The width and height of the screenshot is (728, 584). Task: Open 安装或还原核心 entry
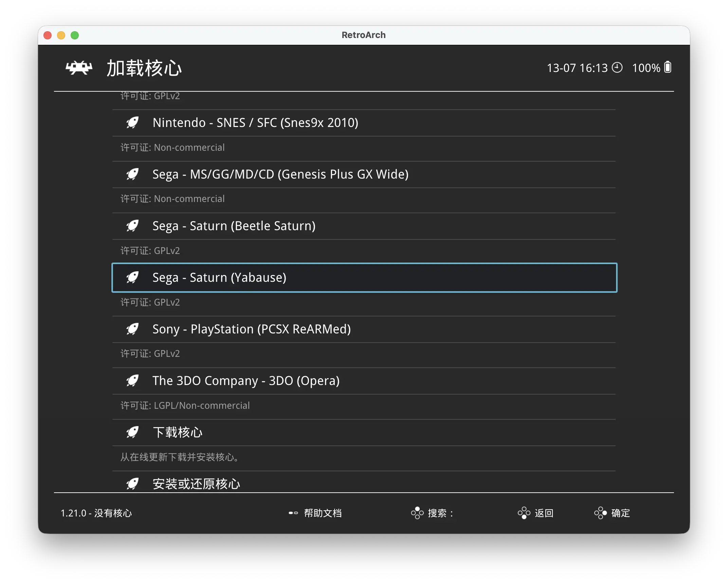[364, 482]
